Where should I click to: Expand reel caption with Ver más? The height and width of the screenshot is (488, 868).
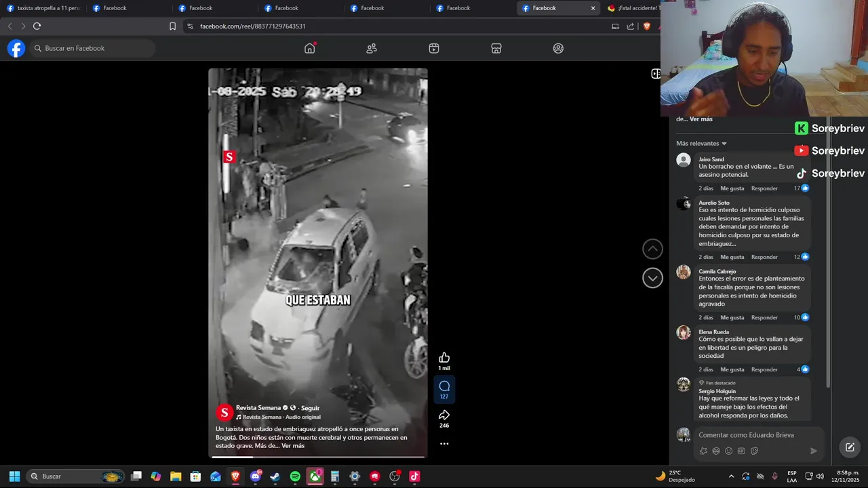[x=293, y=446]
